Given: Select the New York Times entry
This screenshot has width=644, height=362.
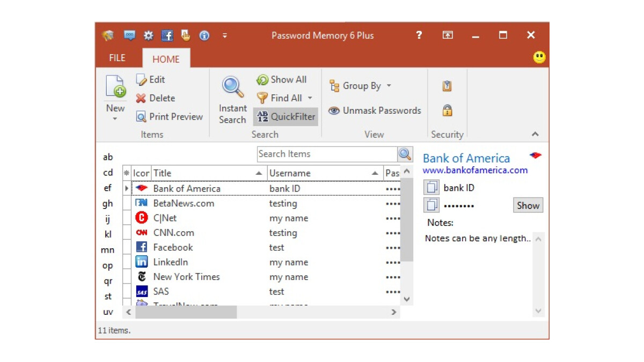Looking at the screenshot, I should point(266,277).
